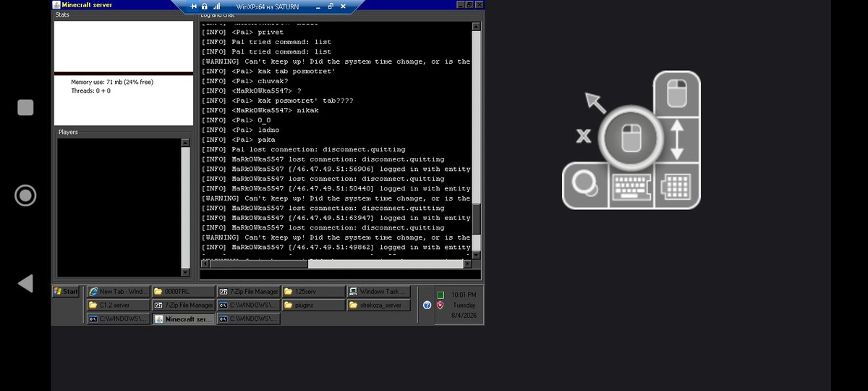868x391 pixels.
Task: Click the Threads: 0 + 0 text
Action: click(90, 91)
